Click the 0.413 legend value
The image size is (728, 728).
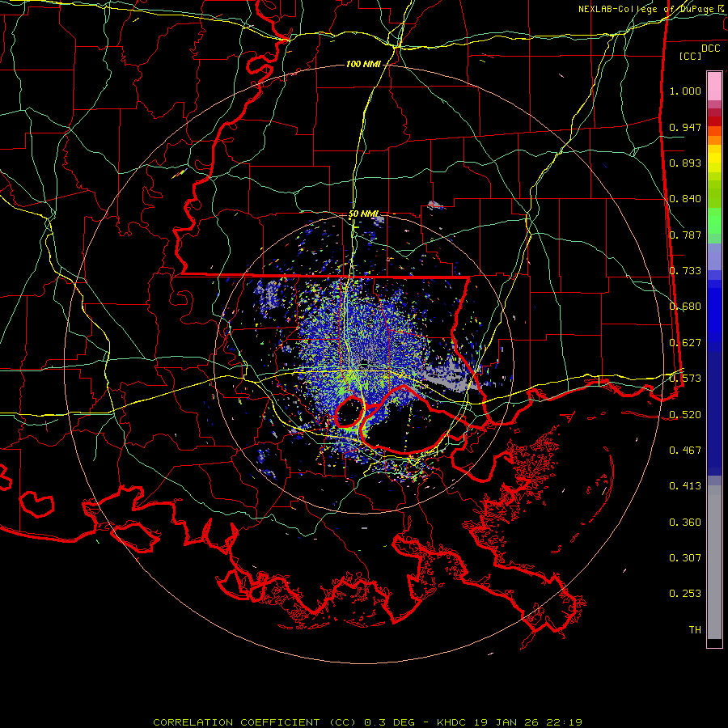685,486
